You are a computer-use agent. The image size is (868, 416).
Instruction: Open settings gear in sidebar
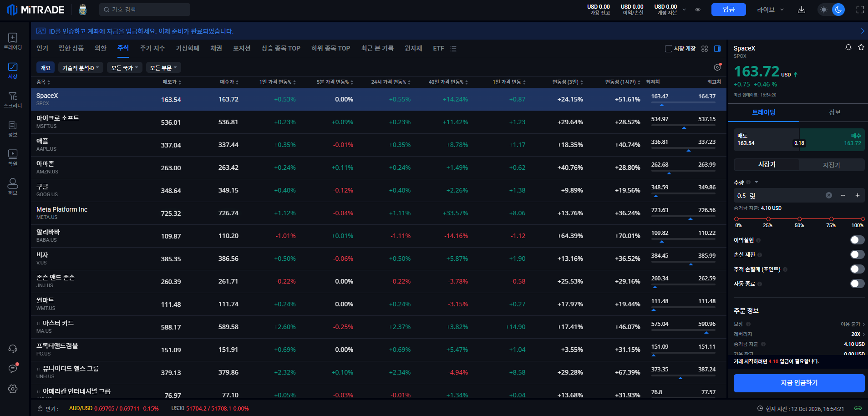coord(13,389)
